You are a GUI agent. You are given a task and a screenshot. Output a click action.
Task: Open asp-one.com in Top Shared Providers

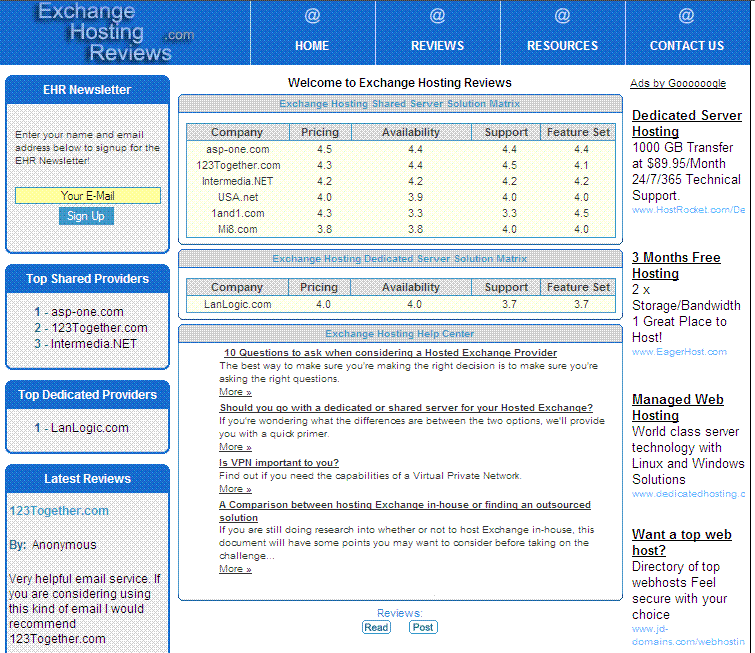coord(87,312)
